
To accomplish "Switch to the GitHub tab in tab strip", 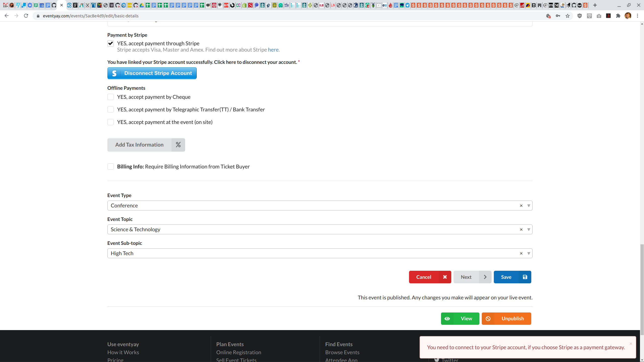I will [54, 5].
